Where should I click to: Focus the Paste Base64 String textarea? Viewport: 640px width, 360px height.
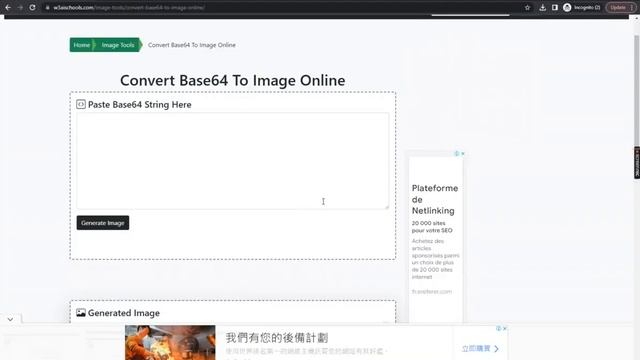click(233, 161)
